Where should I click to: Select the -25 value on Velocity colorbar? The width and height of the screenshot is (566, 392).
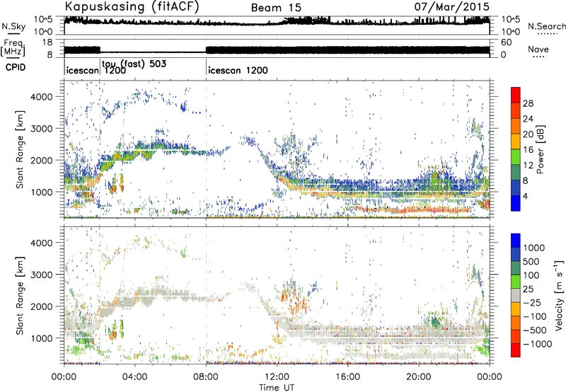[533, 303]
